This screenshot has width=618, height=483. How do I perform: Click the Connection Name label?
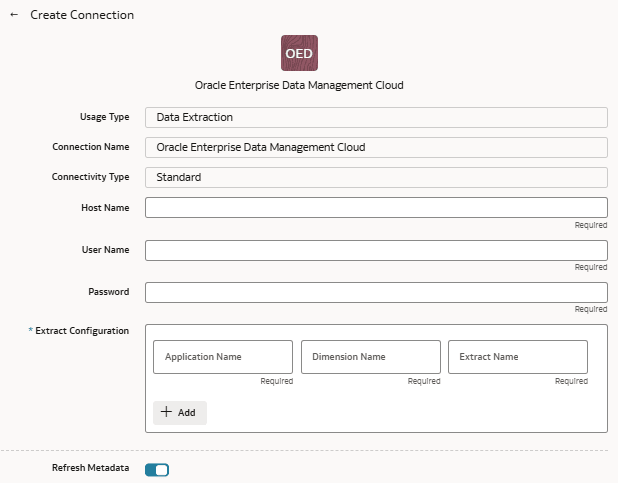[x=91, y=147]
